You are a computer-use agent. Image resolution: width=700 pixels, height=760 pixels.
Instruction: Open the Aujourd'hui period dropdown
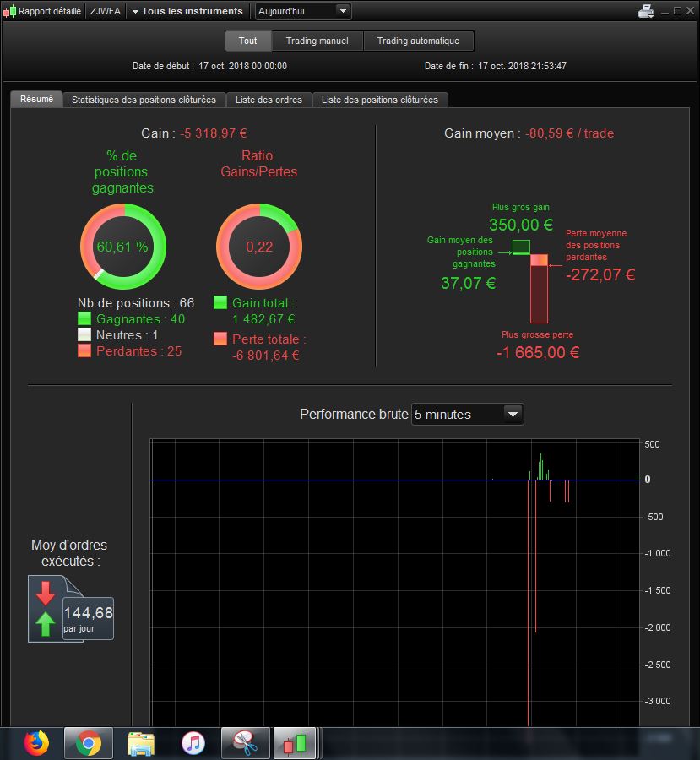click(x=303, y=11)
